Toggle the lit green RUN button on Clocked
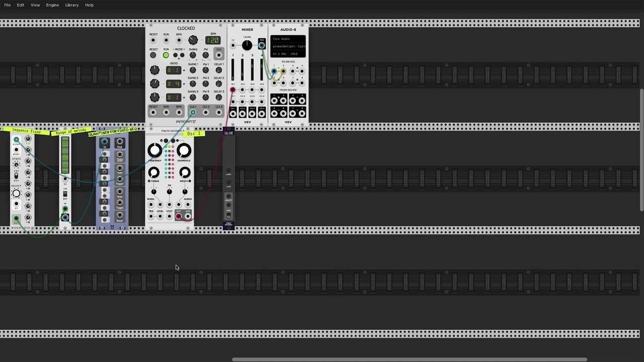The image size is (644, 362). [166, 55]
